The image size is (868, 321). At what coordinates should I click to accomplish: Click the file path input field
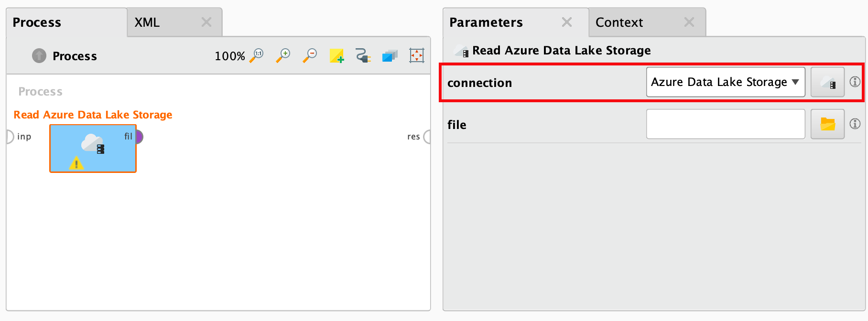click(x=726, y=124)
